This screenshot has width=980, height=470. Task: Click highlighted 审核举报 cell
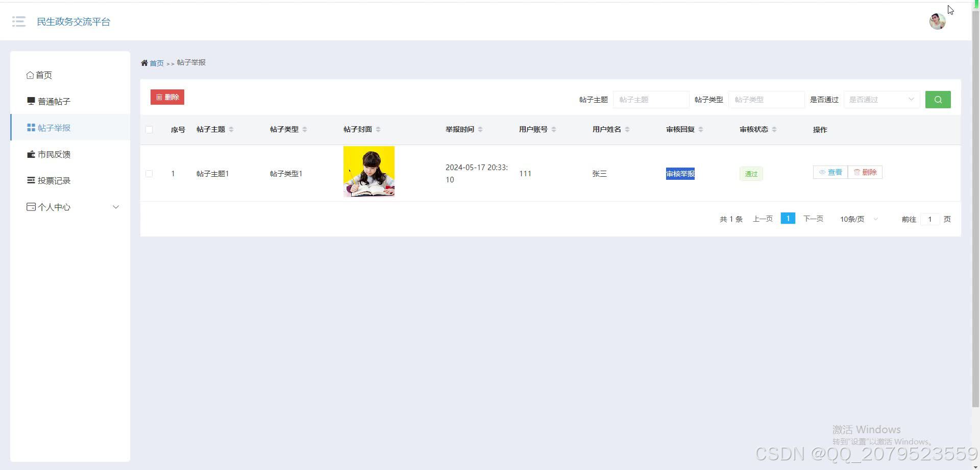click(680, 174)
